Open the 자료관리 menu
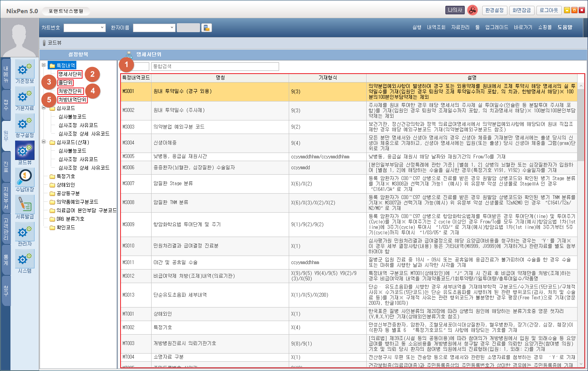Viewport: 588px width, 371px height. click(460, 27)
